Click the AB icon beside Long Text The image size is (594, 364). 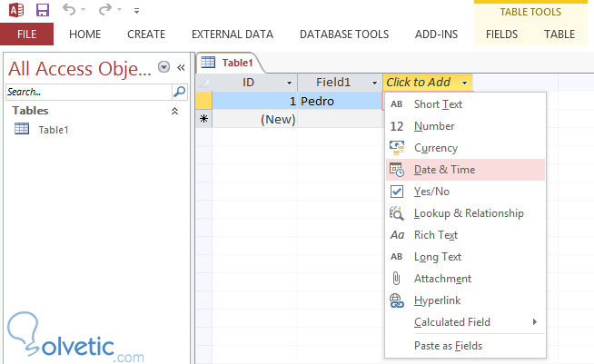[x=397, y=257]
